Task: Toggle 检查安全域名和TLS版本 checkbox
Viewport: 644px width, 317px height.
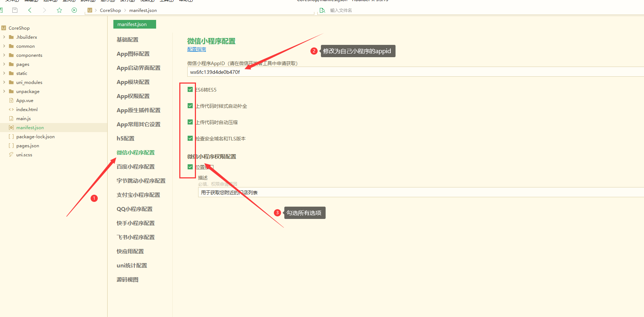Action: tap(190, 138)
